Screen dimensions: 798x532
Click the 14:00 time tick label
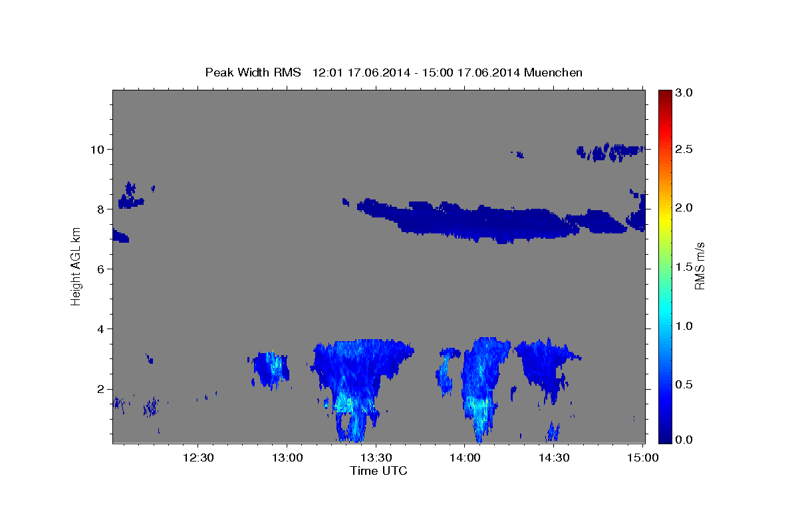pyautogui.click(x=465, y=458)
